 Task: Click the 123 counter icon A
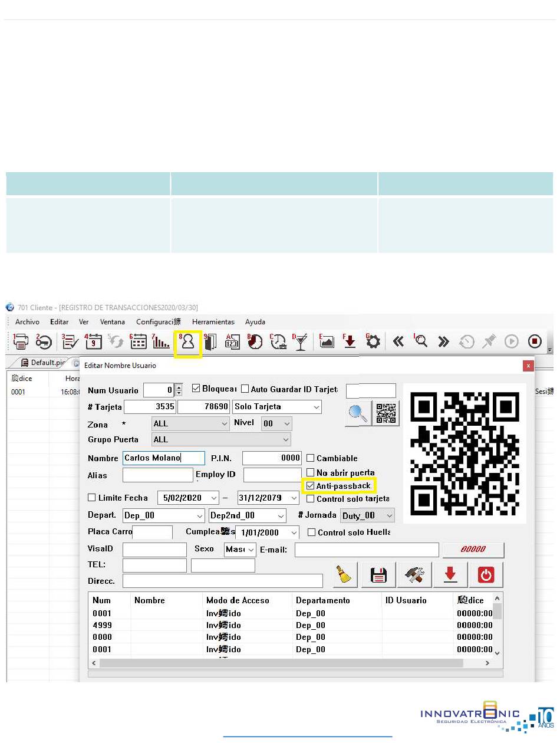(x=232, y=342)
